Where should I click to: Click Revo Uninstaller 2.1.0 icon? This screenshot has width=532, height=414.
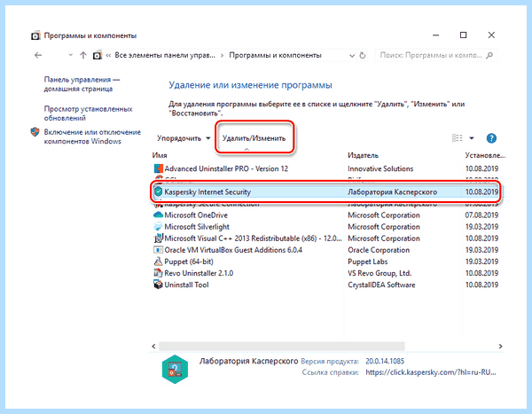(x=158, y=273)
